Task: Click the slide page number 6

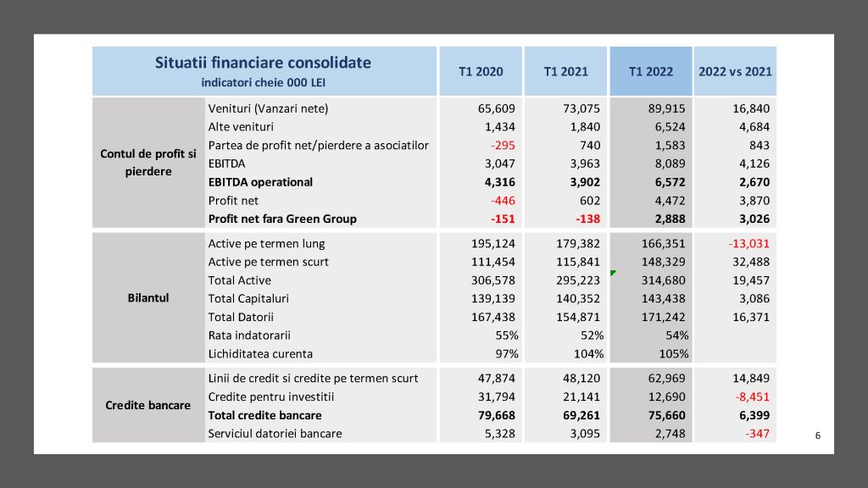Action: pyautogui.click(x=817, y=436)
